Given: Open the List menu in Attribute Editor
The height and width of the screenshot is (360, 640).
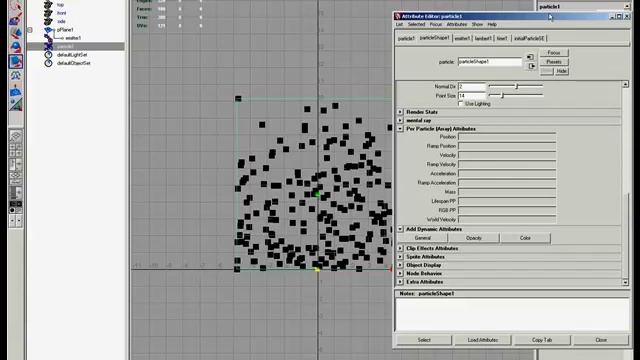Looking at the screenshot, I should point(399,24).
